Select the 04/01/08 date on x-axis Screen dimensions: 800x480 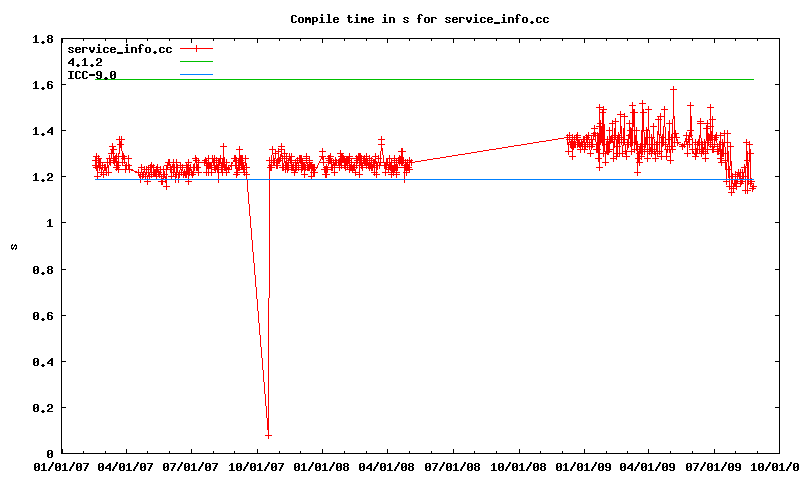(388, 466)
